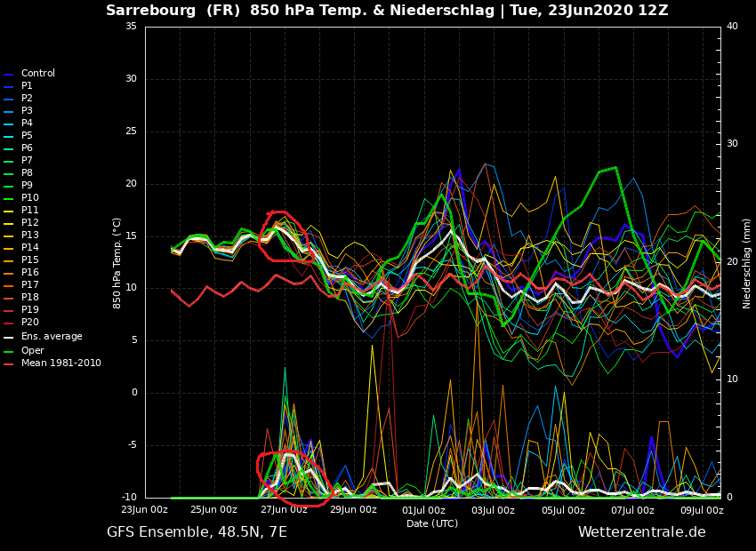The width and height of the screenshot is (756, 551).
Task: Click the P13 legend label
Action: tap(30, 235)
